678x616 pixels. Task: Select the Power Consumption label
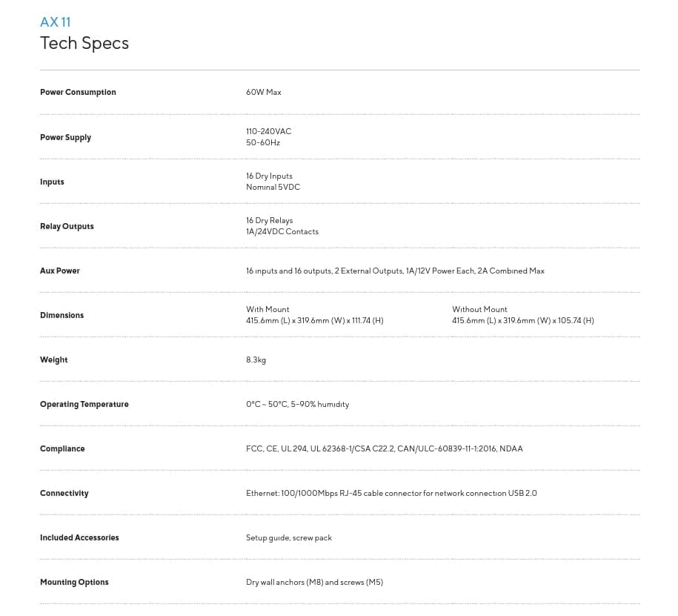[78, 92]
